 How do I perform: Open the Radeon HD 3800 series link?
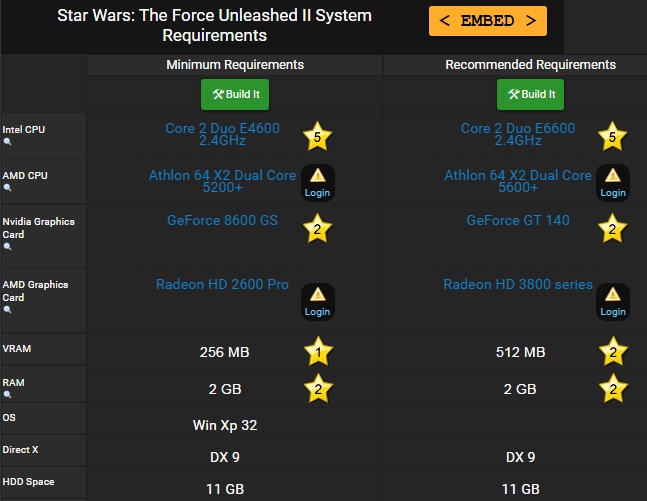(x=518, y=284)
